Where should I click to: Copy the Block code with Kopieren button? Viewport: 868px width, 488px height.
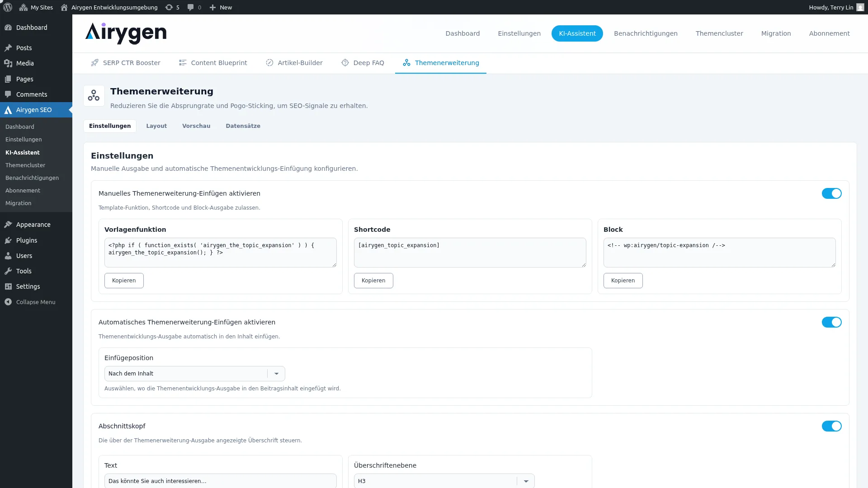[x=623, y=281]
